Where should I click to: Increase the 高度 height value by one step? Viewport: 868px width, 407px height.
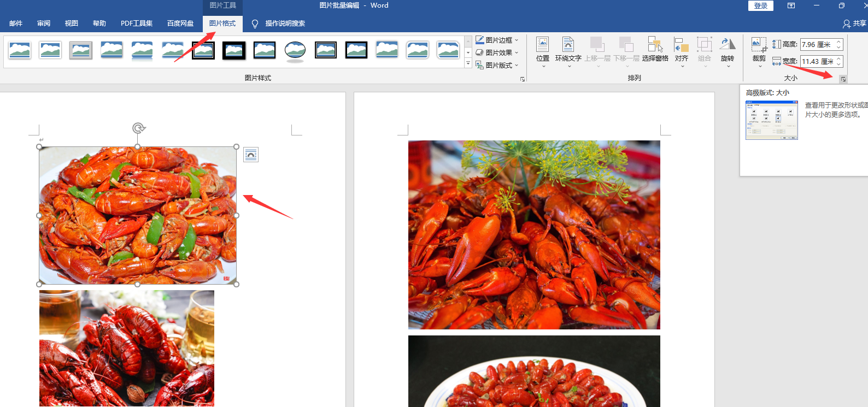pyautogui.click(x=838, y=42)
